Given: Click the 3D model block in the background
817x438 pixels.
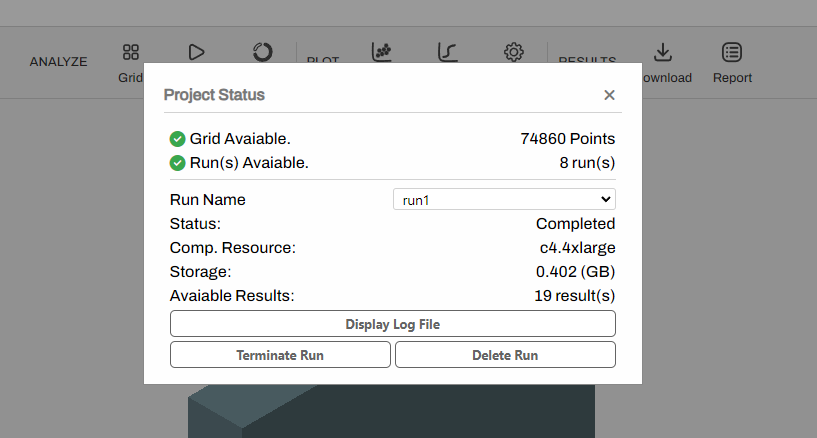Looking at the screenshot, I should pyautogui.click(x=391, y=411).
